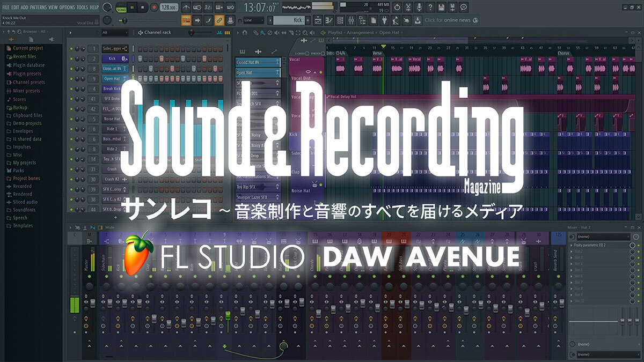The width and height of the screenshot is (644, 362).
Task: Enable wait for input before recording
Action: click(197, 8)
